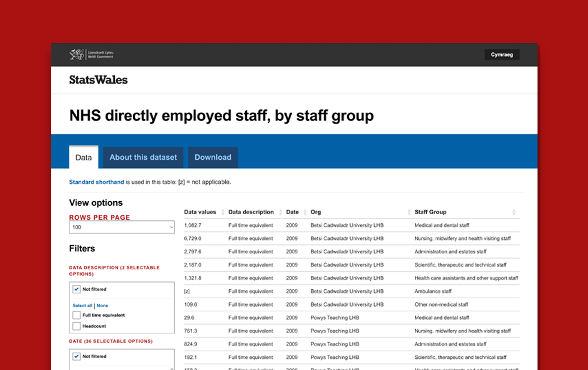Open the Rows per page dropdown
This screenshot has height=370, width=588.
tap(122, 227)
